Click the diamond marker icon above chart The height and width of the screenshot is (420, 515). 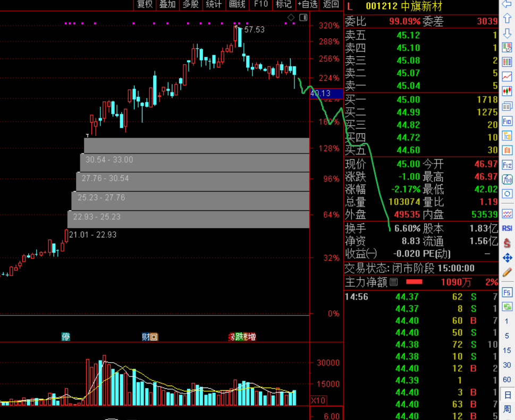291,18
